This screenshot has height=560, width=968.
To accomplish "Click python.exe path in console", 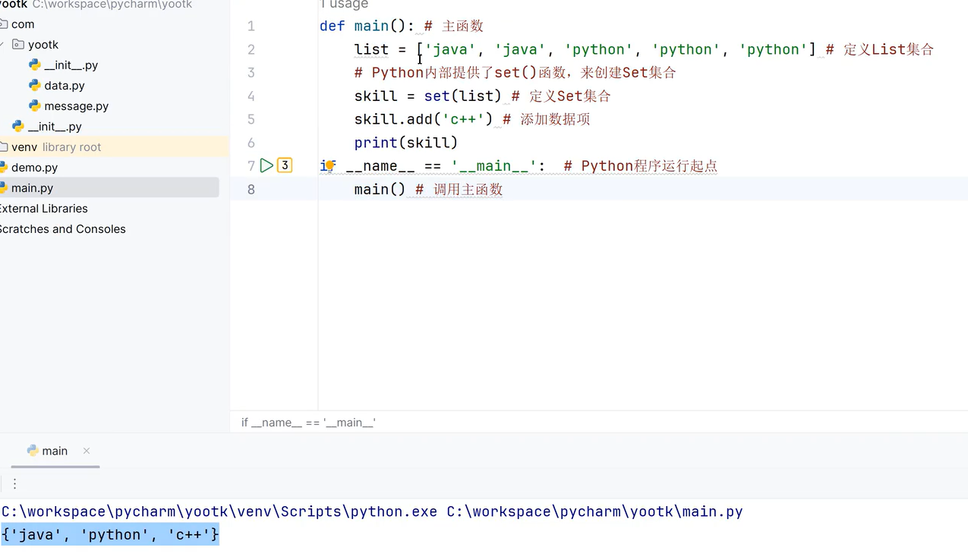I will [x=219, y=511].
